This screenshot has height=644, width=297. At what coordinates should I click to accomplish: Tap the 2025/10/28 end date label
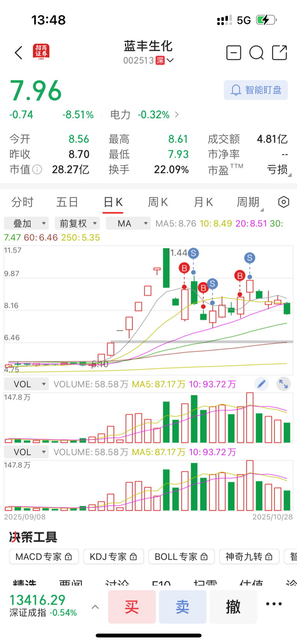pyautogui.click(x=273, y=517)
